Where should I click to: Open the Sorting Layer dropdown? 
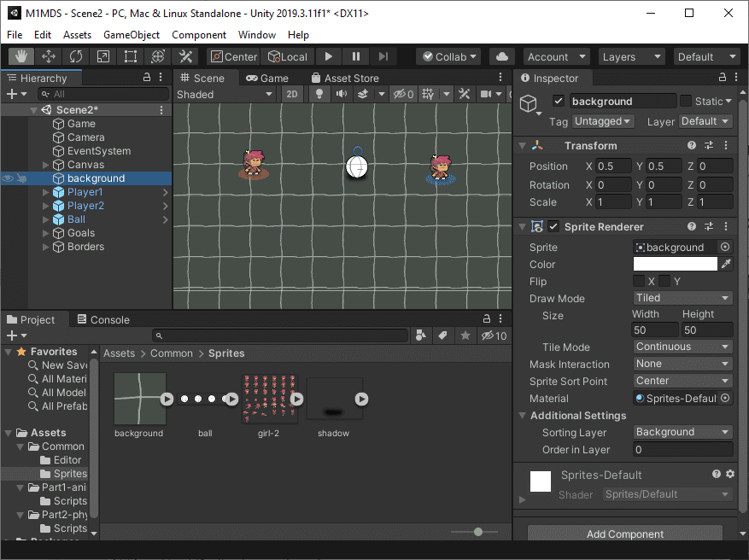pyautogui.click(x=682, y=432)
